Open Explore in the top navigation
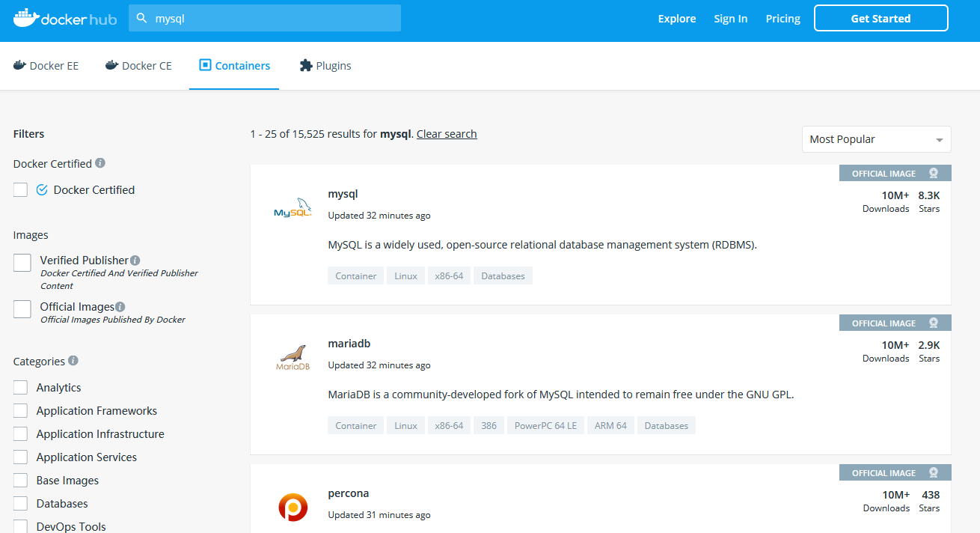The height and width of the screenshot is (533, 980). [x=677, y=19]
